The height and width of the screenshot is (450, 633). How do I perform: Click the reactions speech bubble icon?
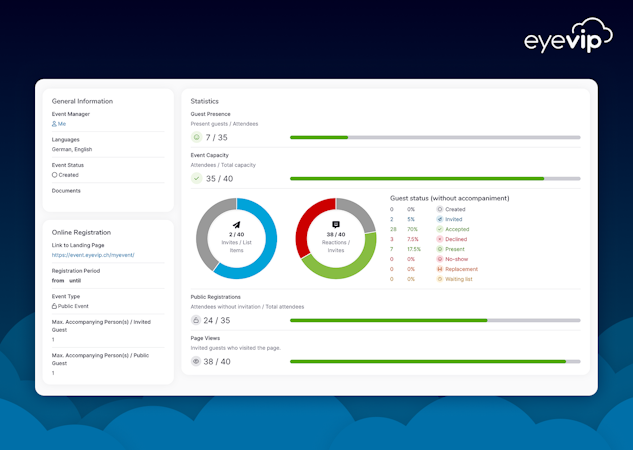point(336,224)
